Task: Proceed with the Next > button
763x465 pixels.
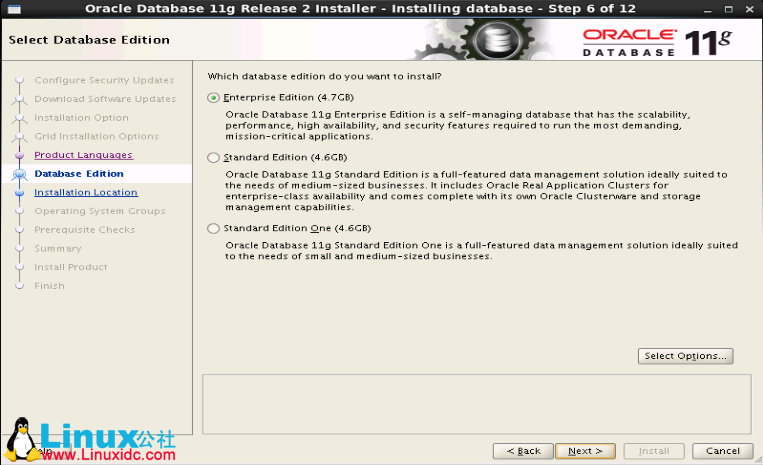Action: [585, 451]
